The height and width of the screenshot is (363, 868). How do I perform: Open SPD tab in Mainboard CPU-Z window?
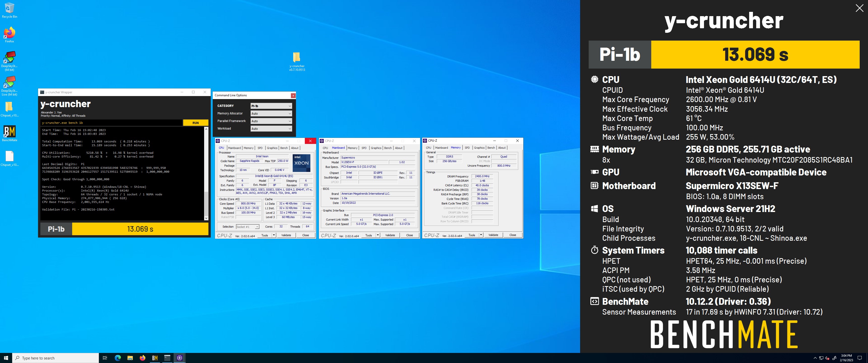364,148
